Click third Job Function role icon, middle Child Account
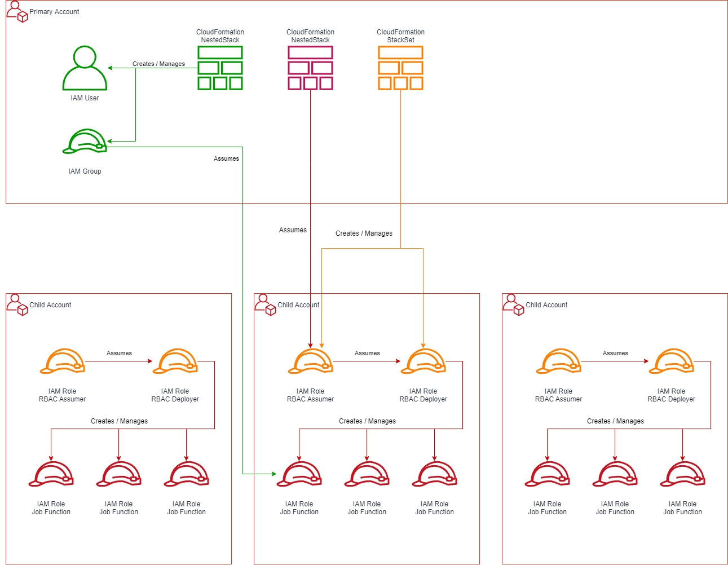This screenshot has height=565, width=728. tap(434, 474)
